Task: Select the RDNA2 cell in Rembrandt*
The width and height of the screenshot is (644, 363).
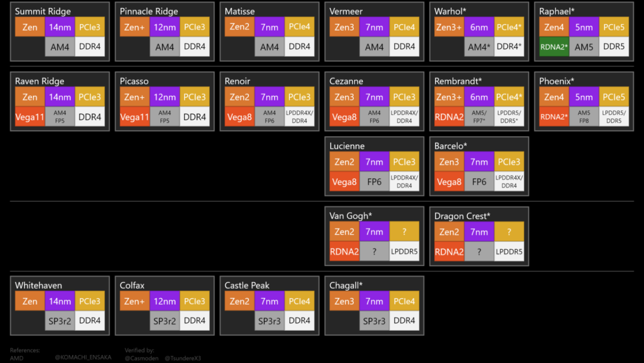Action: pyautogui.click(x=449, y=117)
